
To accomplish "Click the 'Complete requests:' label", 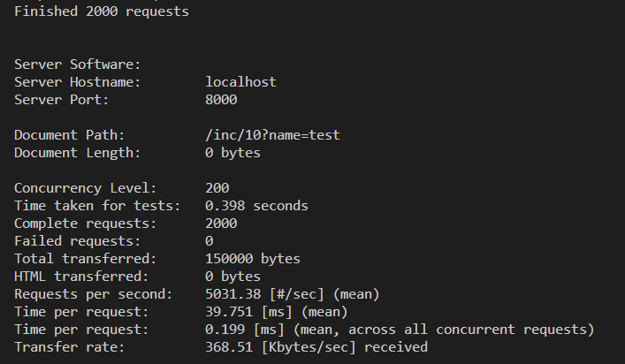I will point(86,224).
